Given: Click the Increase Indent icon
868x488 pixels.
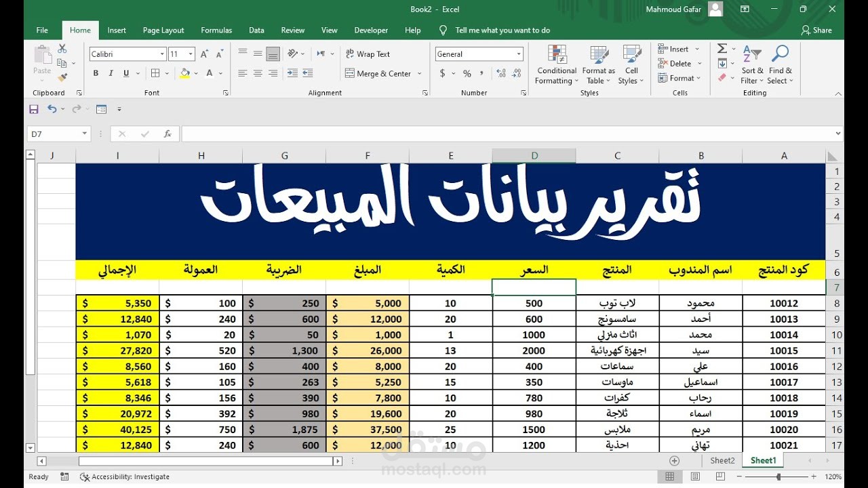Looking at the screenshot, I should point(308,73).
